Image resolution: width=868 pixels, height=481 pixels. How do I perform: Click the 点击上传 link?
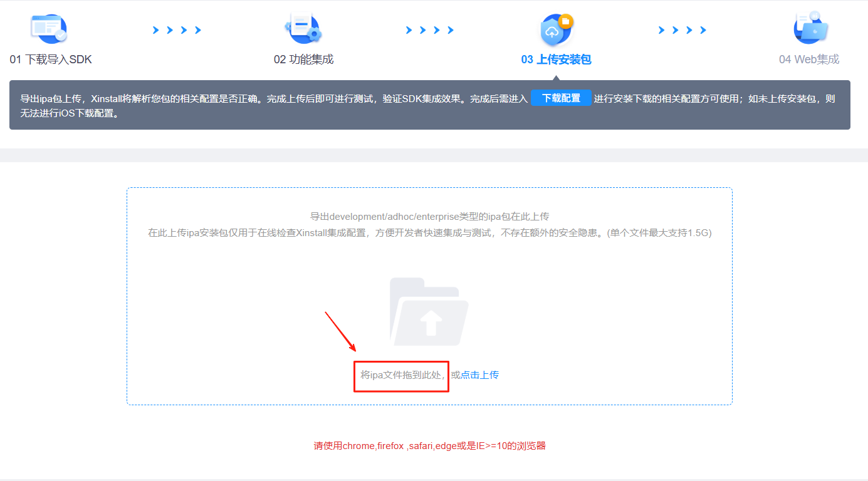[479, 375]
